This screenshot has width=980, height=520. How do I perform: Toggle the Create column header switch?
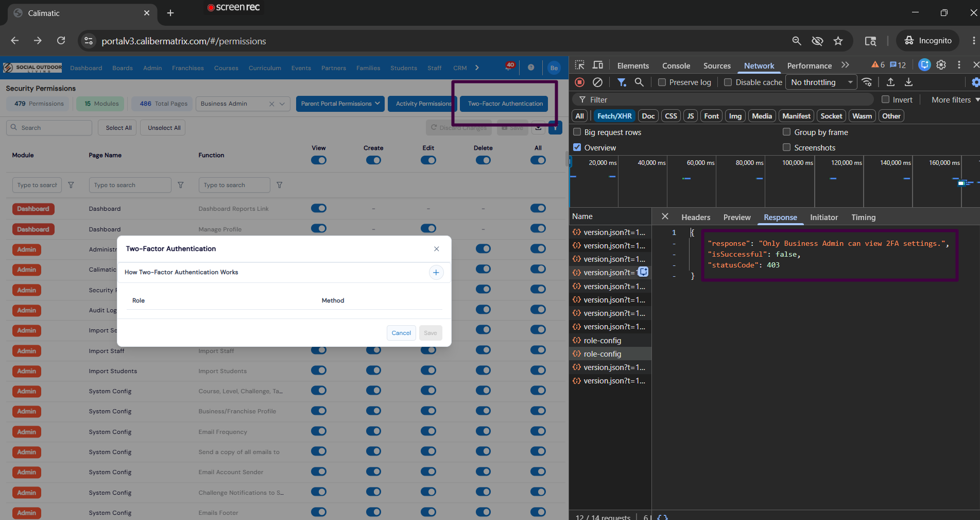(x=373, y=160)
